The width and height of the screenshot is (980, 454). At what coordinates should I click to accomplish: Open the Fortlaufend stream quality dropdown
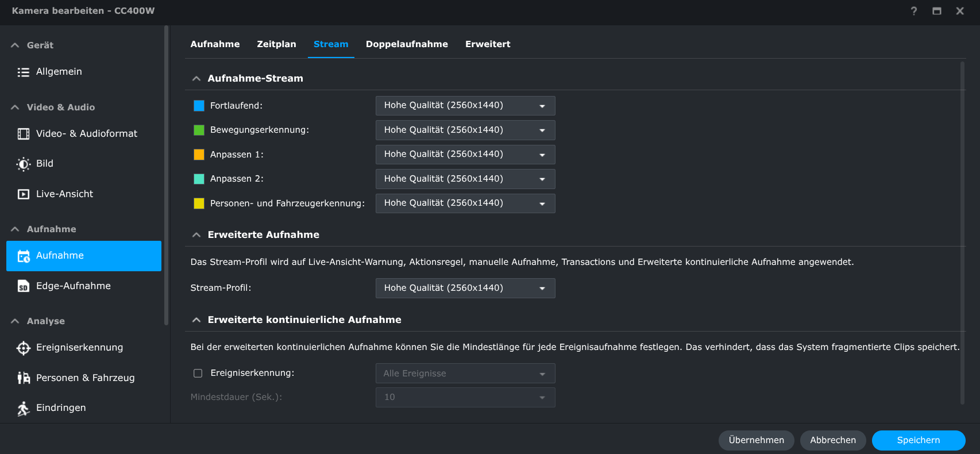(465, 106)
